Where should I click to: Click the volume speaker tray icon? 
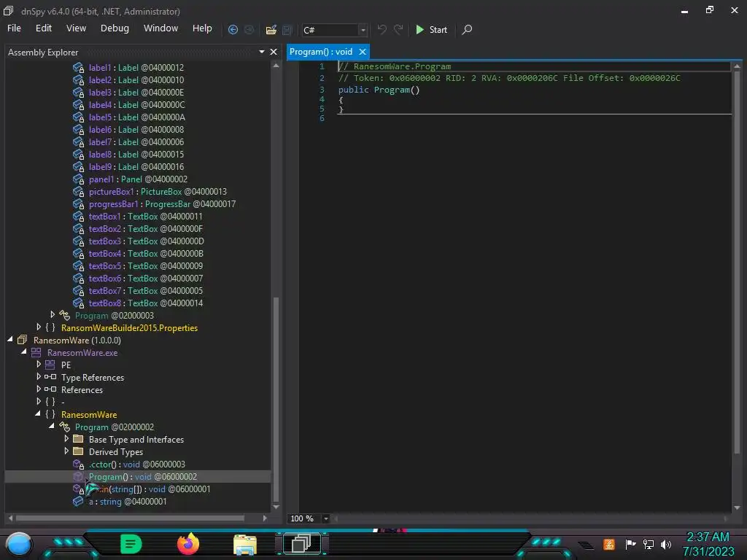666,544
